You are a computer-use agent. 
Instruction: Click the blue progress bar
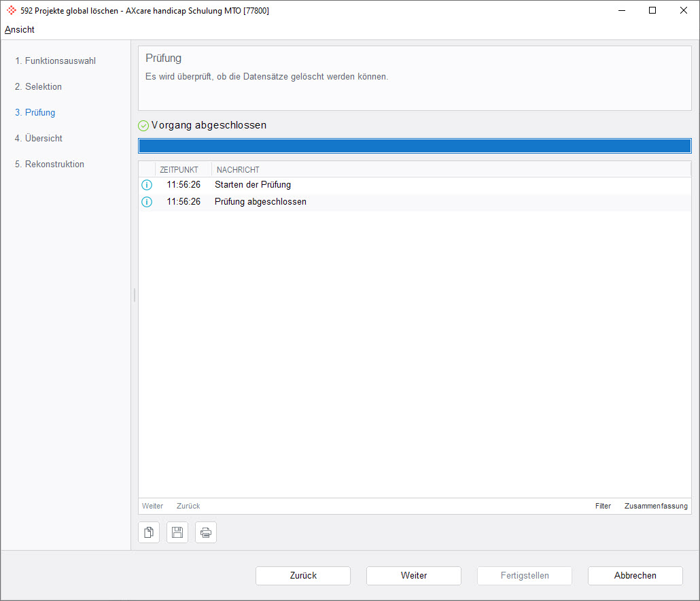pyautogui.click(x=415, y=146)
